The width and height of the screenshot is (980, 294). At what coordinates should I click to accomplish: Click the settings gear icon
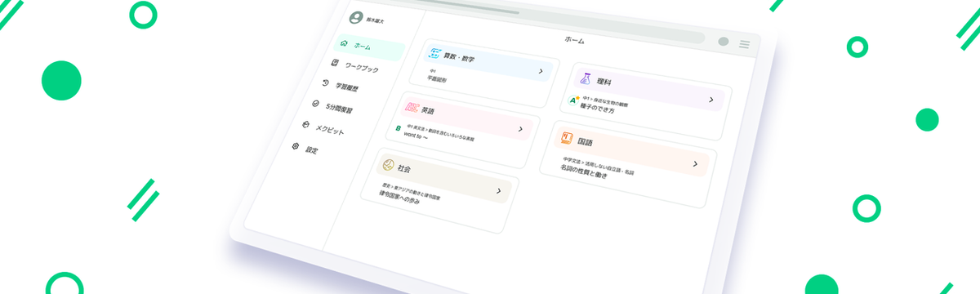tap(296, 146)
